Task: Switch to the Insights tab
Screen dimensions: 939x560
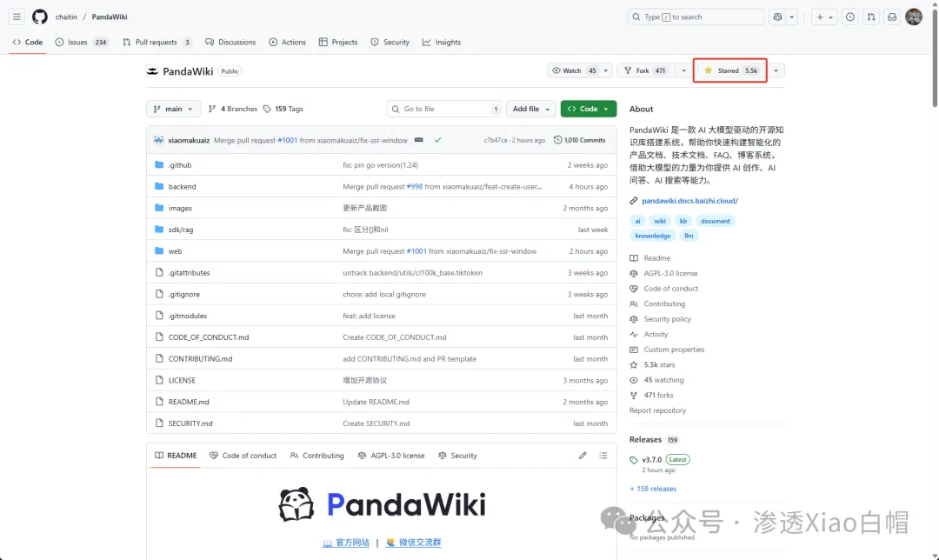Action: [442, 42]
